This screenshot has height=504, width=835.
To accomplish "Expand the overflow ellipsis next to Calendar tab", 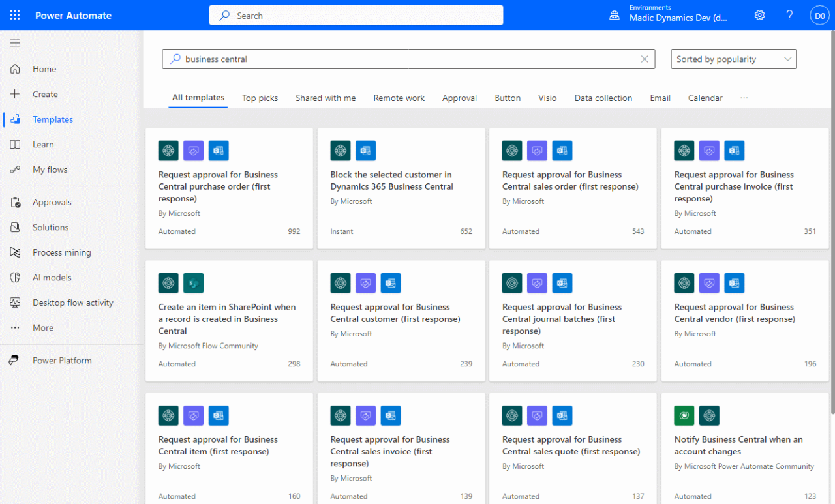I will pyautogui.click(x=744, y=98).
